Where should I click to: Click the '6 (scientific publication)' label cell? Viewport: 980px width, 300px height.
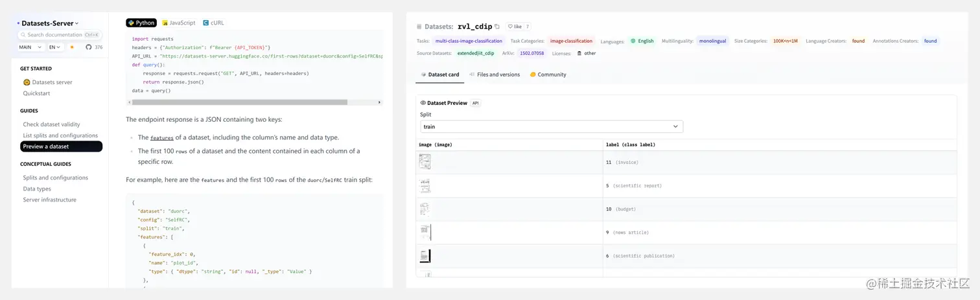pyautogui.click(x=780, y=256)
